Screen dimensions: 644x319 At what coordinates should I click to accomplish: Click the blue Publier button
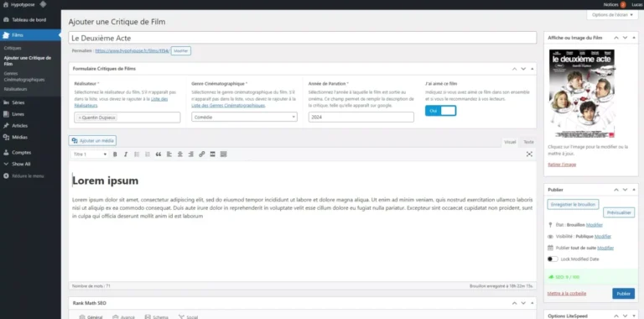tap(623, 294)
